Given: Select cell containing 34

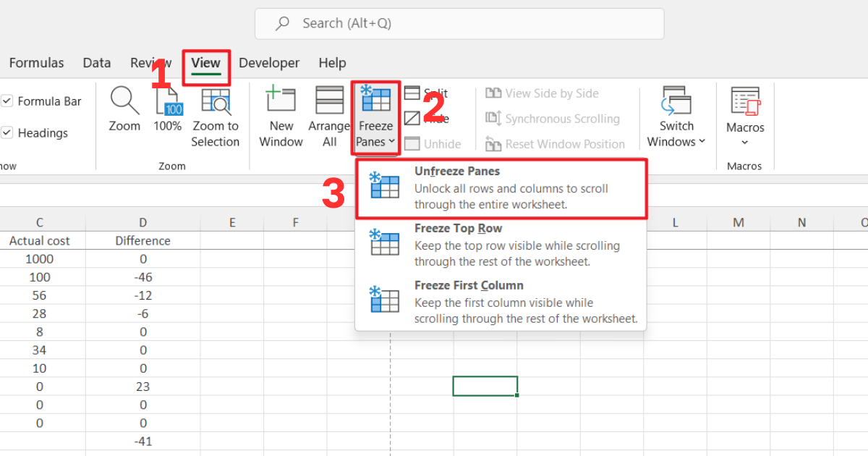Looking at the screenshot, I should pos(40,350).
